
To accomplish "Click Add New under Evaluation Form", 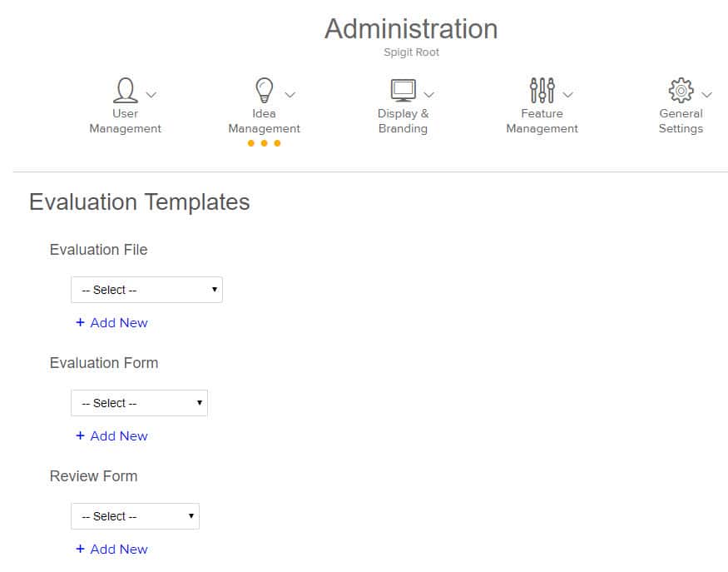I will coord(111,436).
